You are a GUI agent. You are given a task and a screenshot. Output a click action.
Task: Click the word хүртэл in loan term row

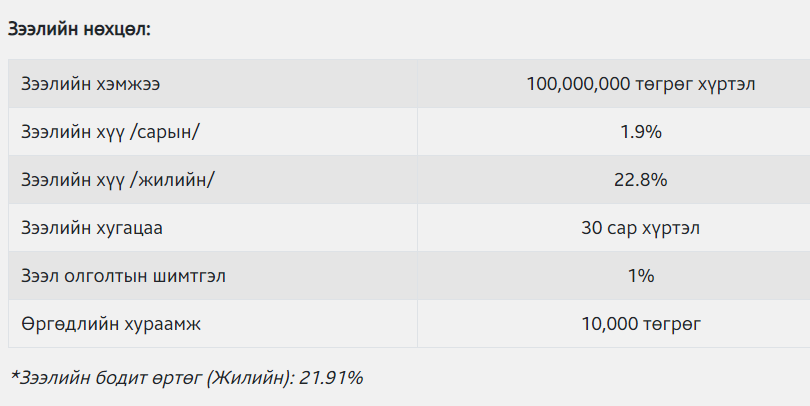coord(671,228)
